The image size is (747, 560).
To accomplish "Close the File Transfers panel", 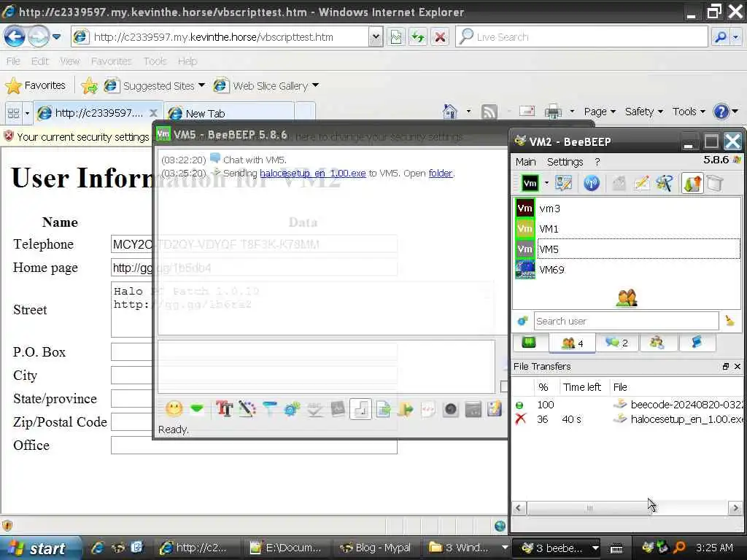I will pos(738,366).
